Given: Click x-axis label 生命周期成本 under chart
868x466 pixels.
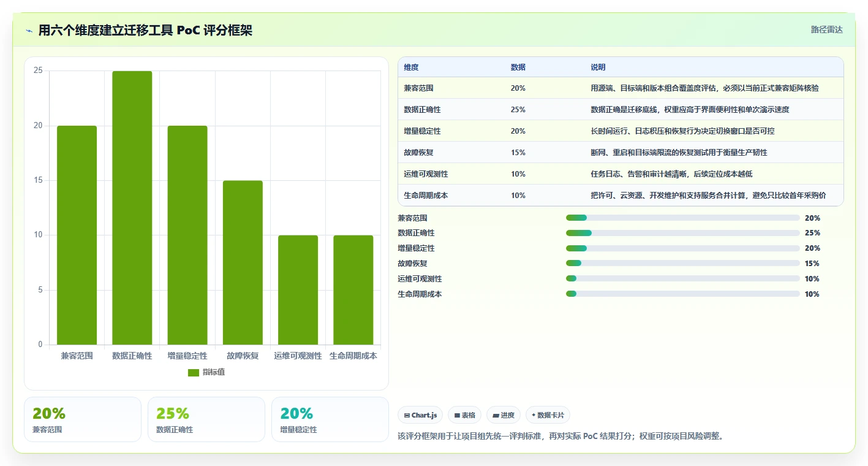Looking at the screenshot, I should (353, 356).
